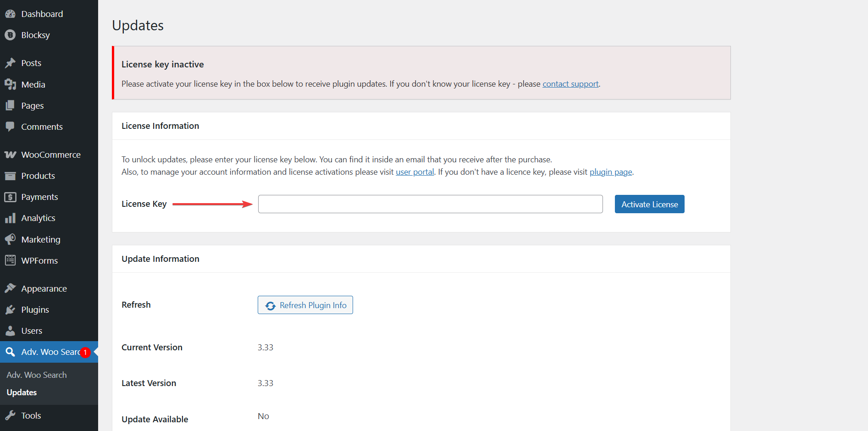This screenshot has width=868, height=431.
Task: Open the Marketing menu label
Action: tap(41, 239)
